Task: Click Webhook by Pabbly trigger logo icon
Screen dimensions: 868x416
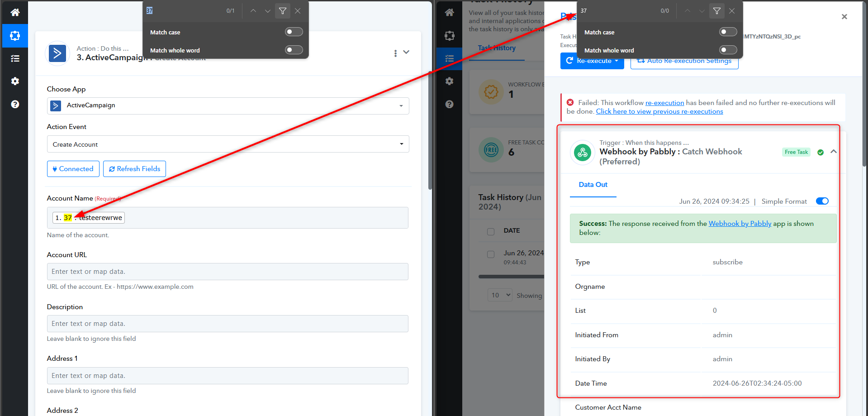Action: 583,153
